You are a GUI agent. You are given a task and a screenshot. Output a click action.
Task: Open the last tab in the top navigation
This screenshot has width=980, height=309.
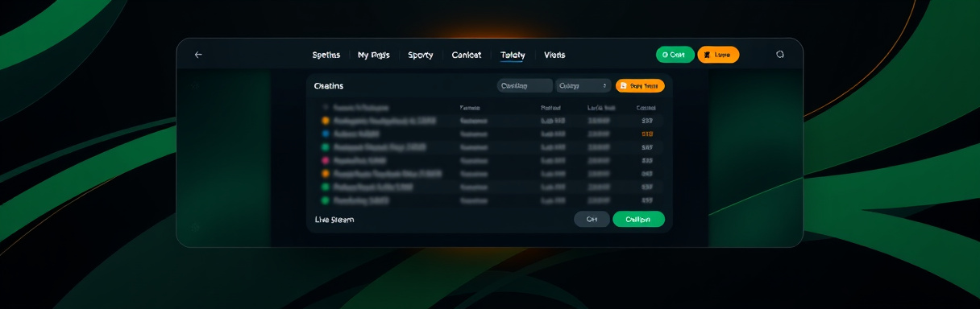click(x=554, y=55)
